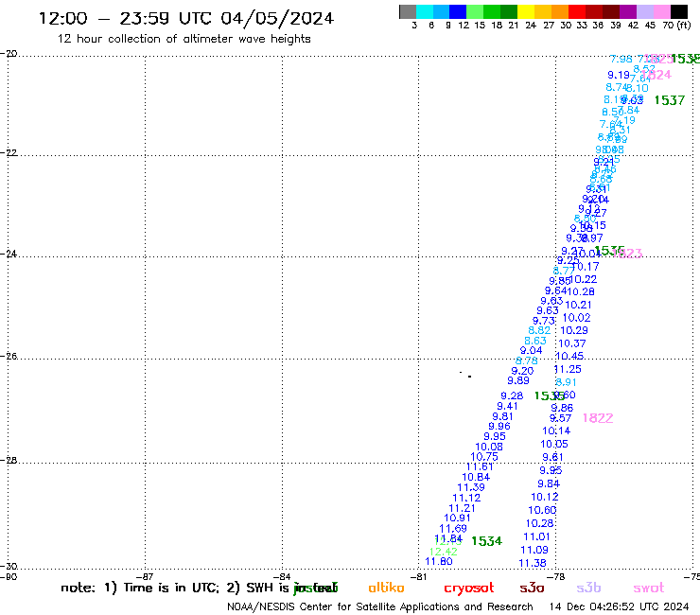Image resolution: width=700 pixels, height=615 pixels.
Task: Click the green time label '1534'
Action: [486, 541]
